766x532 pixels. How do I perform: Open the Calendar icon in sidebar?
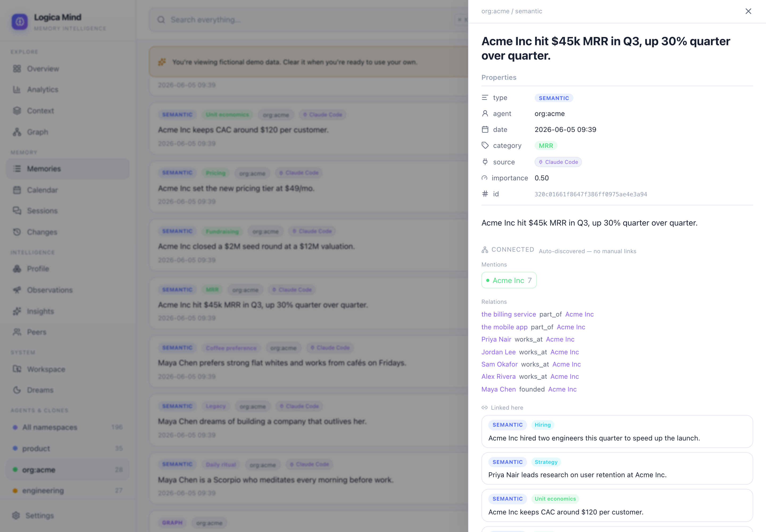pyautogui.click(x=17, y=190)
